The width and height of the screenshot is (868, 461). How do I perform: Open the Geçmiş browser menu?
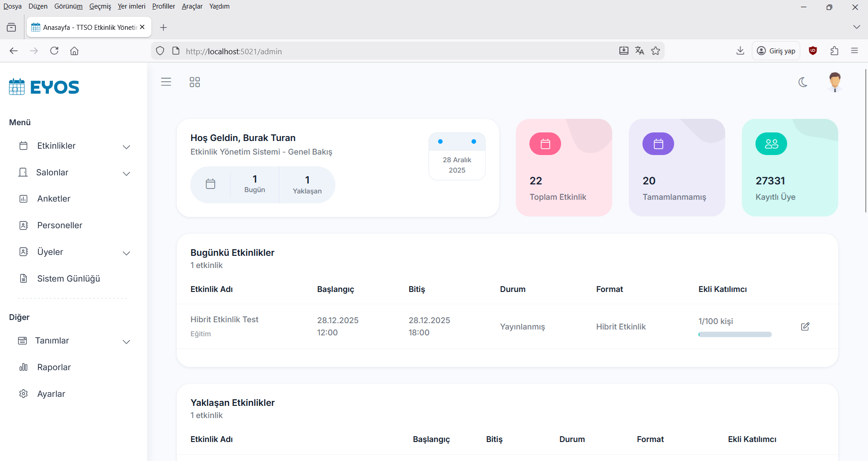click(x=100, y=6)
